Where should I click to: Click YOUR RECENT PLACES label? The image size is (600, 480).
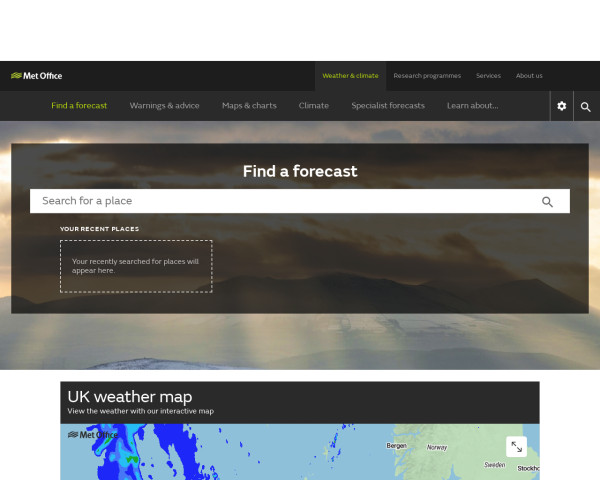99,229
